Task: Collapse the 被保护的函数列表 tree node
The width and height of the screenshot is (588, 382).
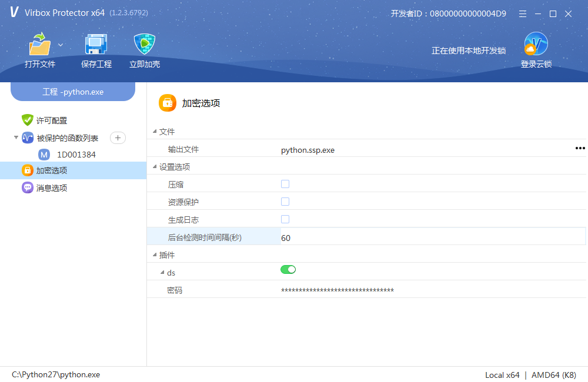Action: click(16, 138)
